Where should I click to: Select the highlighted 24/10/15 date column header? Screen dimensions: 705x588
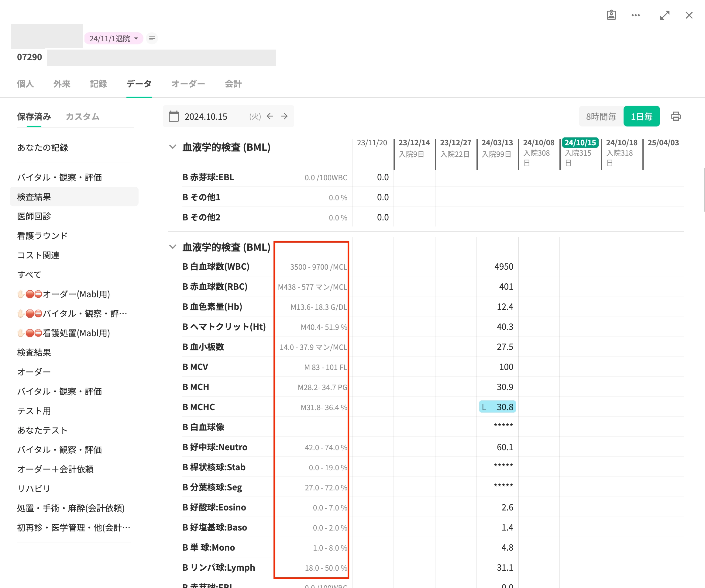pyautogui.click(x=580, y=143)
